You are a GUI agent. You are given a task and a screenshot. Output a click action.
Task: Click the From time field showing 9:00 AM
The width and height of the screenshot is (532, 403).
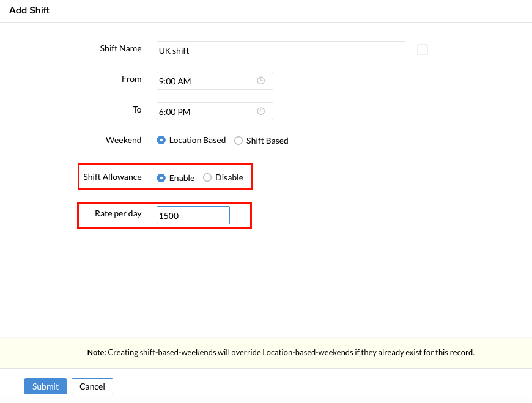click(x=202, y=81)
